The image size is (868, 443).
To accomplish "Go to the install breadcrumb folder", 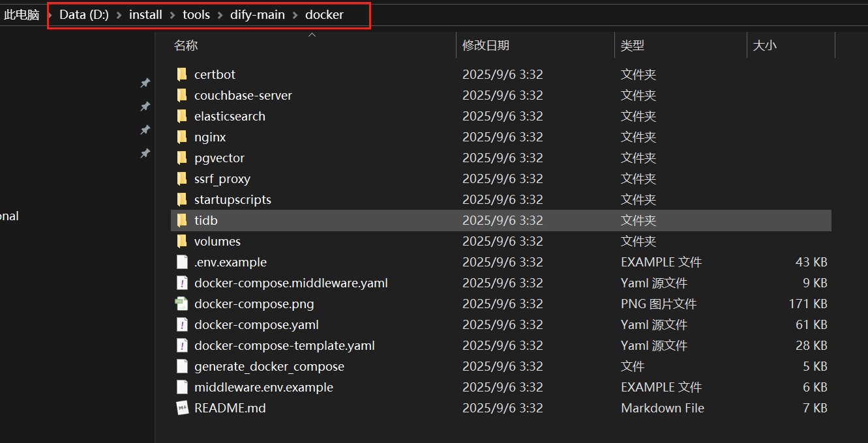I will coord(145,15).
